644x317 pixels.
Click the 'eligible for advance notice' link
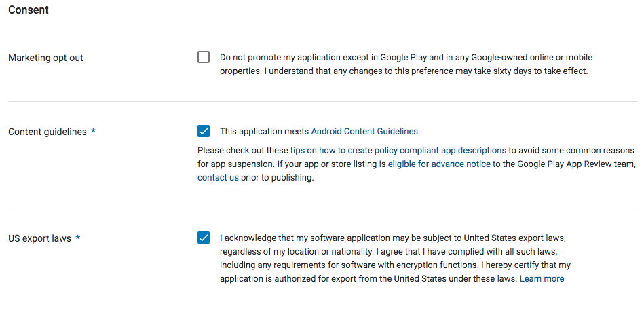[x=438, y=164]
